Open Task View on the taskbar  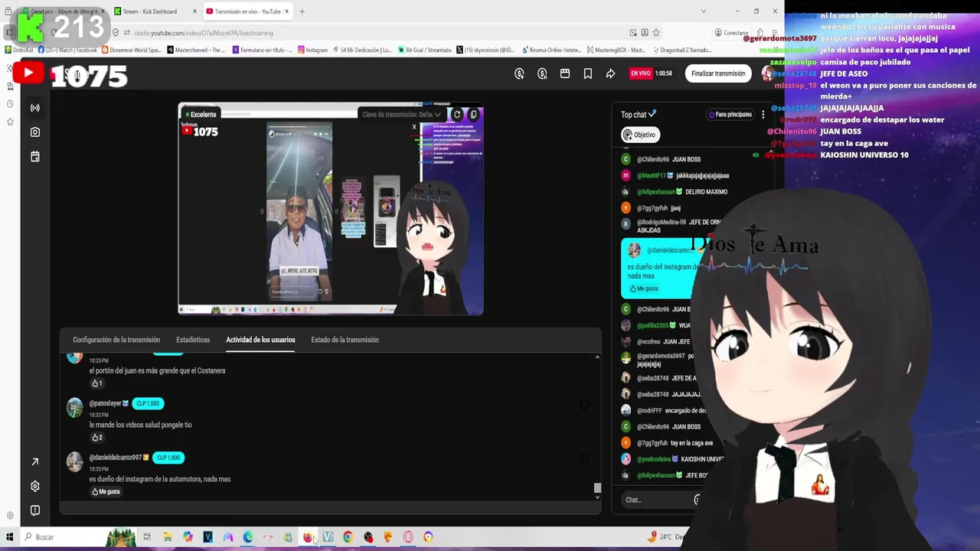[x=147, y=537]
